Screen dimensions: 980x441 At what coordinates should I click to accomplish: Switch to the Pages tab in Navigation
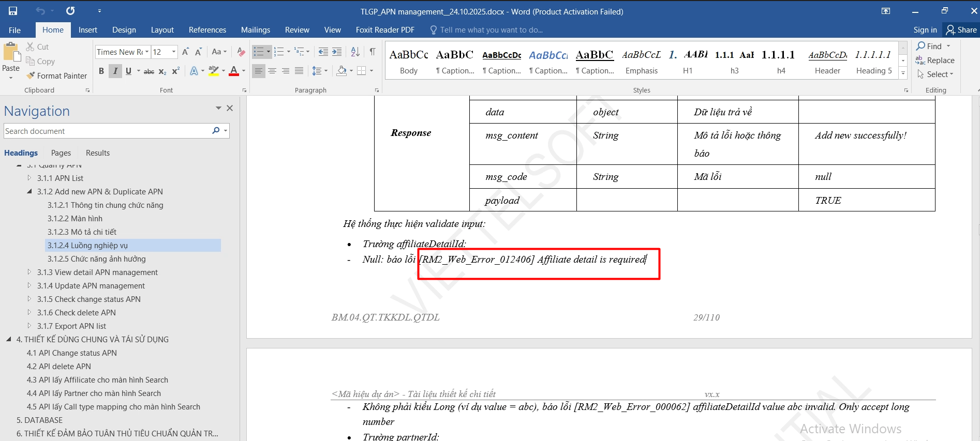pos(61,153)
